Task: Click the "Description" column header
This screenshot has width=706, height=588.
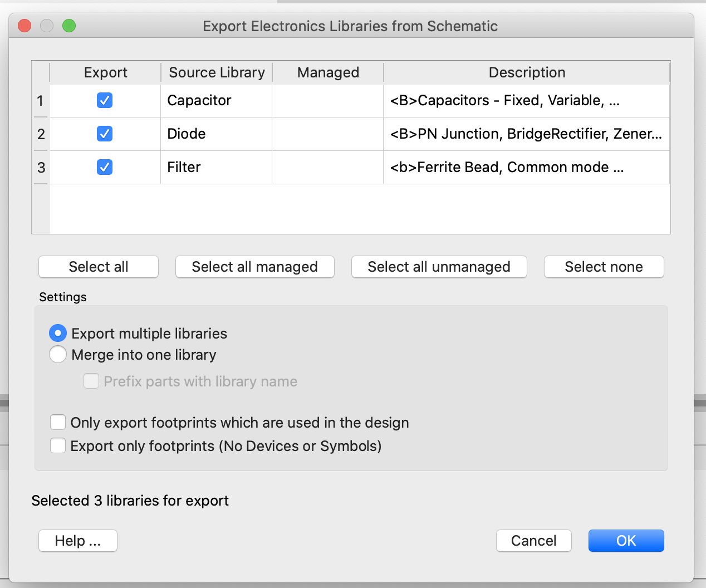Action: click(x=527, y=72)
